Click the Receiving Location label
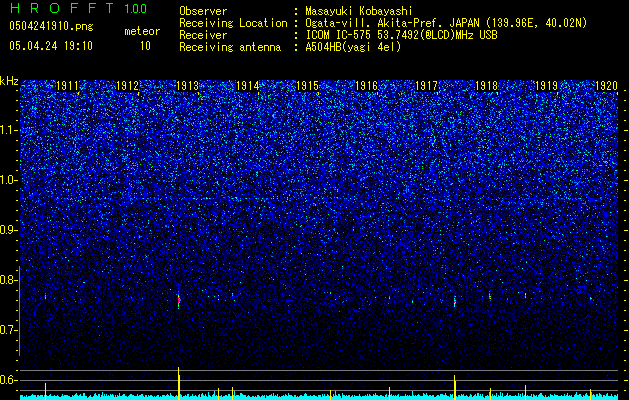 pos(233,23)
